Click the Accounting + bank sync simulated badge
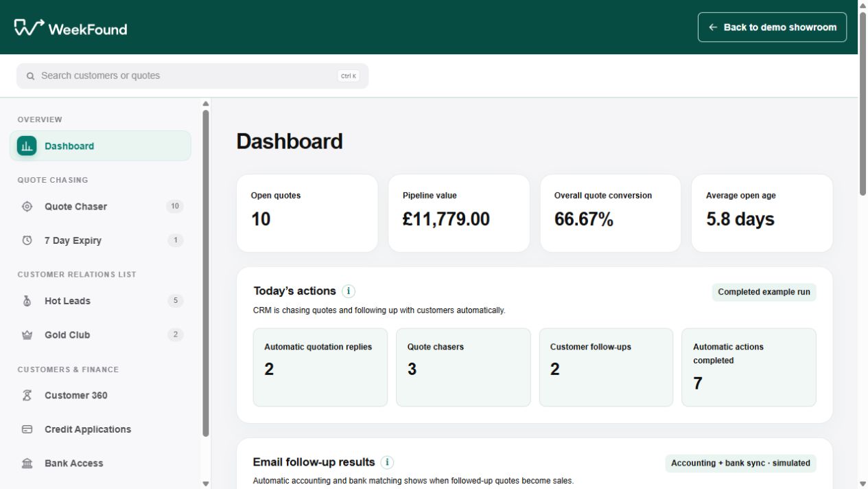The height and width of the screenshot is (489, 868). (740, 463)
